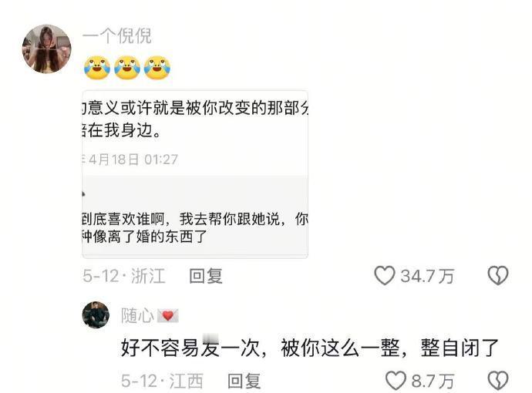This screenshot has width=532, height=393.
Task: Open the username 一个倪倪
Action: pos(117,35)
